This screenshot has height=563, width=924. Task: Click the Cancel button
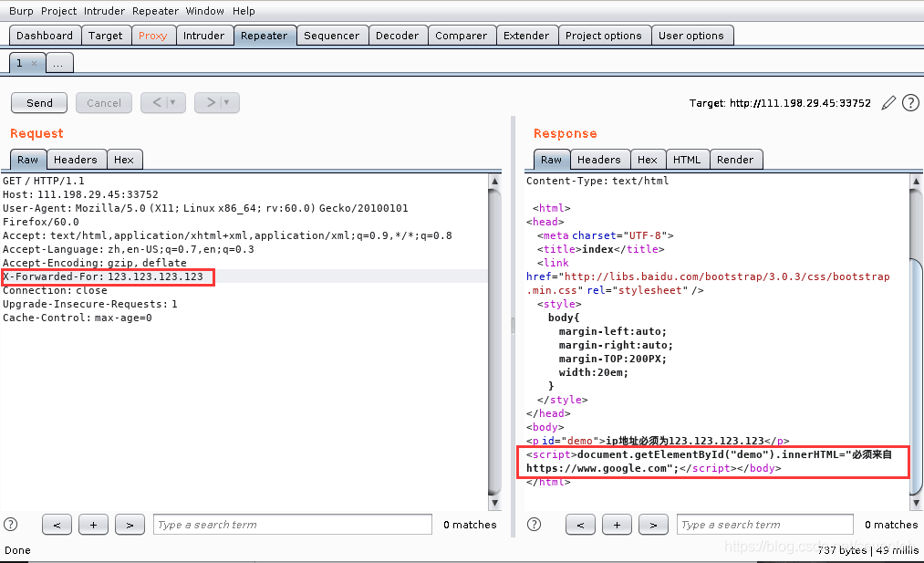104,102
